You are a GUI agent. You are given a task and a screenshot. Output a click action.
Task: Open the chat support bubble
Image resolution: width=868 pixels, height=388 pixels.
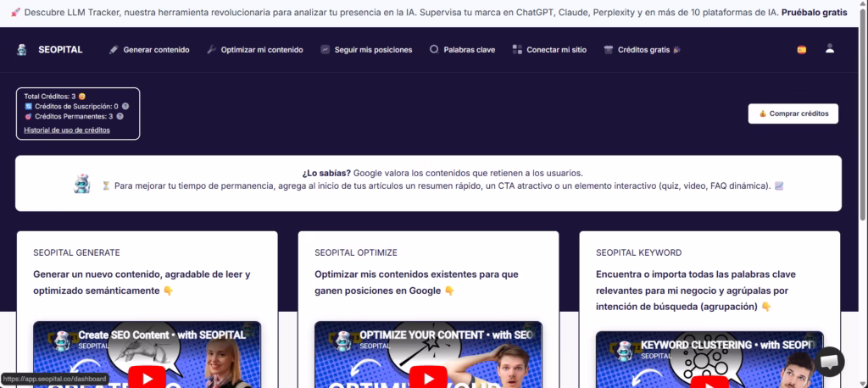pos(829,362)
